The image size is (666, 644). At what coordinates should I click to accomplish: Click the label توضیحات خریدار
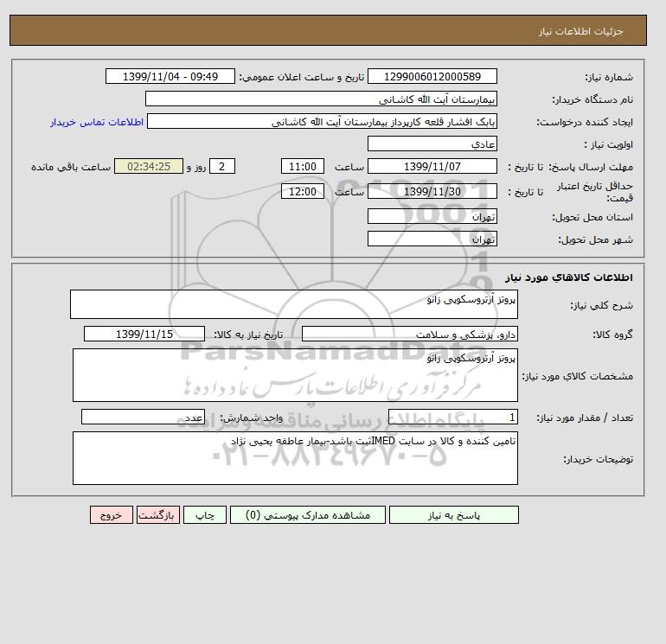point(598,459)
